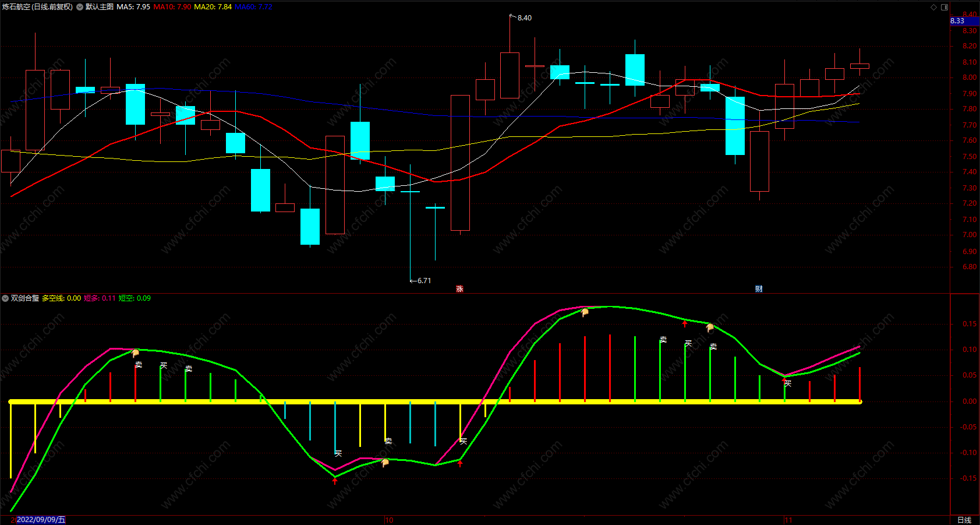Click the pink 短多 indicator label
This screenshot has height=525, width=980.
(100, 298)
